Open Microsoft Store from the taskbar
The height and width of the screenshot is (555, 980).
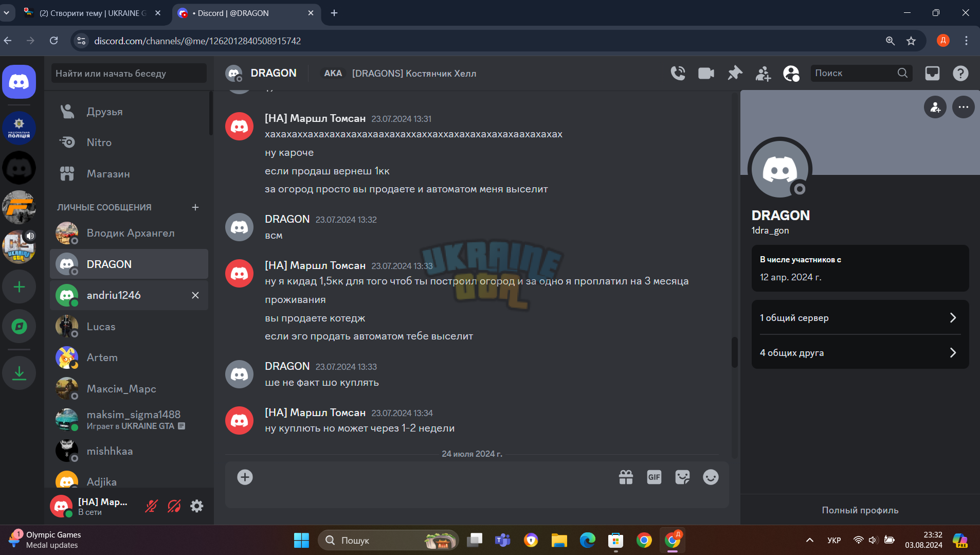(615, 540)
